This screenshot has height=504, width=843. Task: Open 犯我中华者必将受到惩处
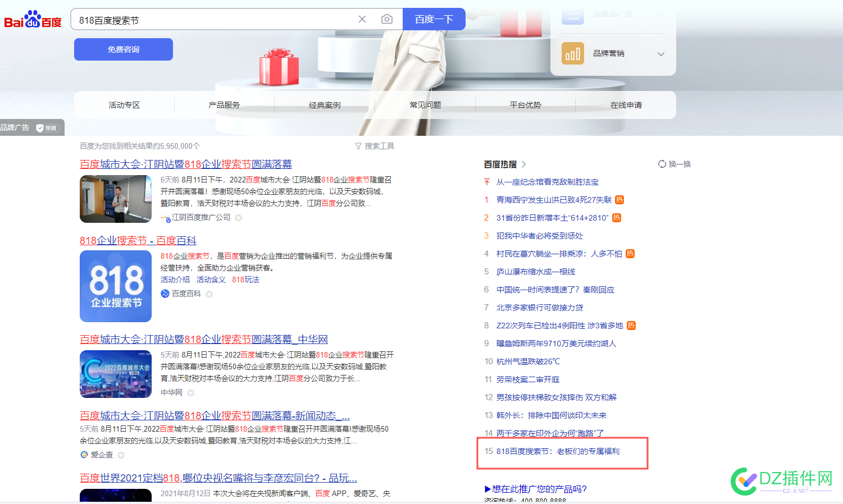(x=540, y=236)
